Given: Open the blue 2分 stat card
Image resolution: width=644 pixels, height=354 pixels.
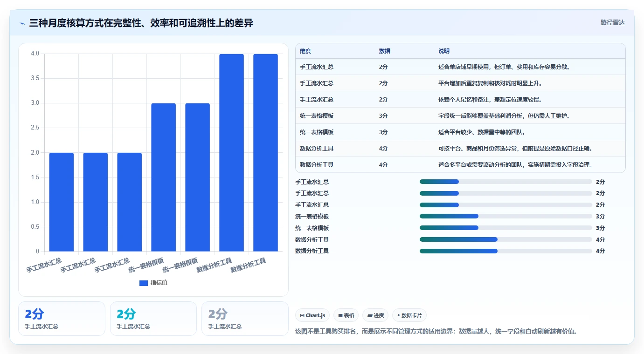Looking at the screenshot, I should point(62,319).
